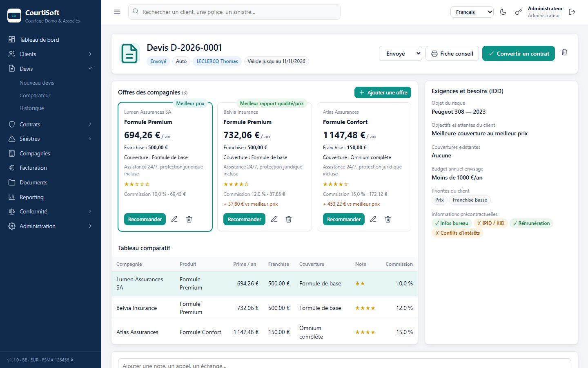Viewport: 588px width, 368px height.
Task: Collapse sidebar with hamburger menu icon
Action: [117, 12]
